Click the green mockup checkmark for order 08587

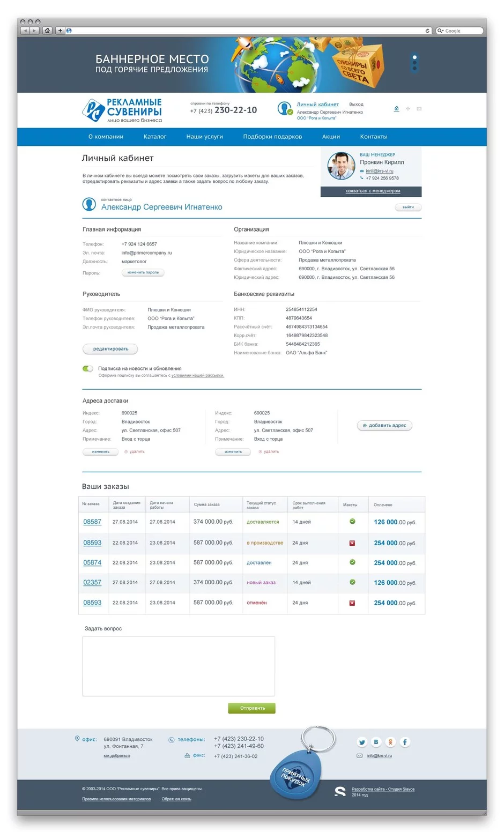(x=352, y=522)
